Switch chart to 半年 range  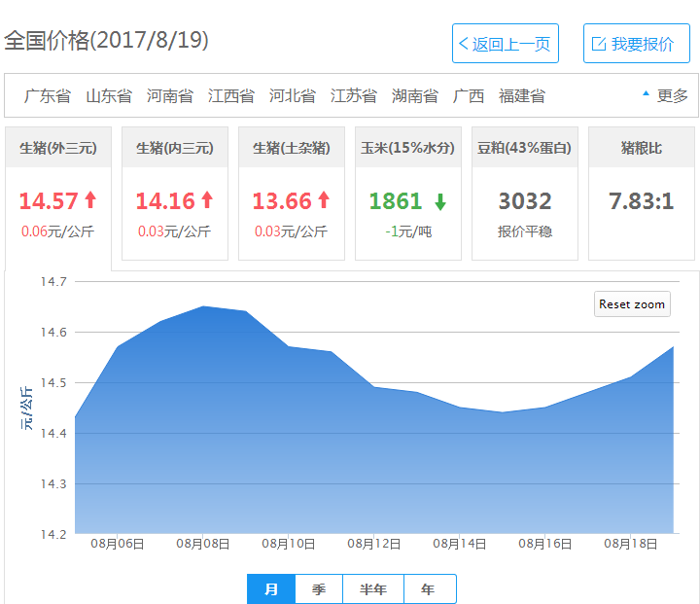pyautogui.click(x=373, y=589)
